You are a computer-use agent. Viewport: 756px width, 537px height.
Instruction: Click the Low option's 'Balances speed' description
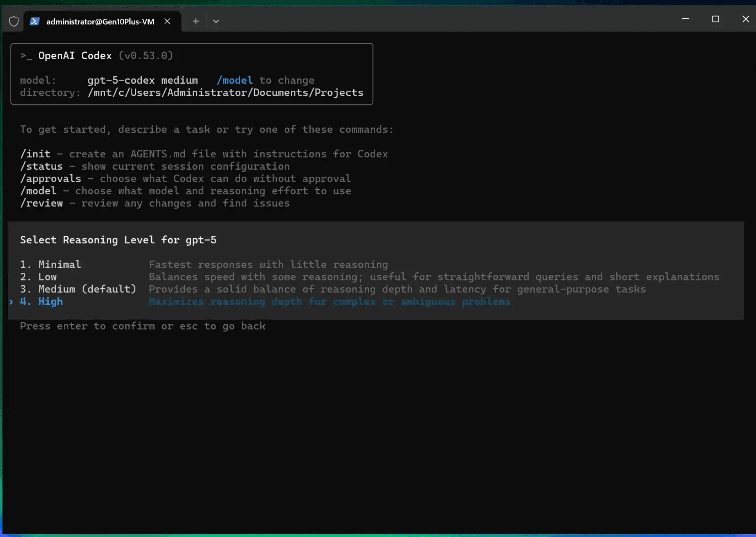pyautogui.click(x=434, y=277)
